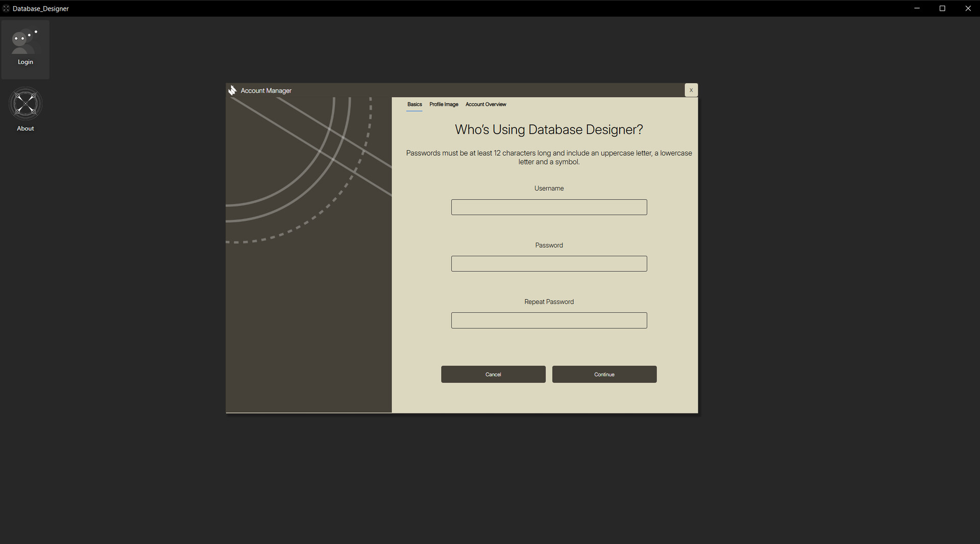Image resolution: width=980 pixels, height=544 pixels.
Task: Click the About label under the compass
Action: pos(25,128)
